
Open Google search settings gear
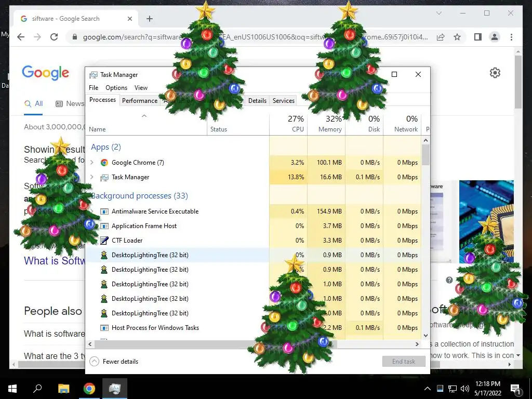pos(495,73)
